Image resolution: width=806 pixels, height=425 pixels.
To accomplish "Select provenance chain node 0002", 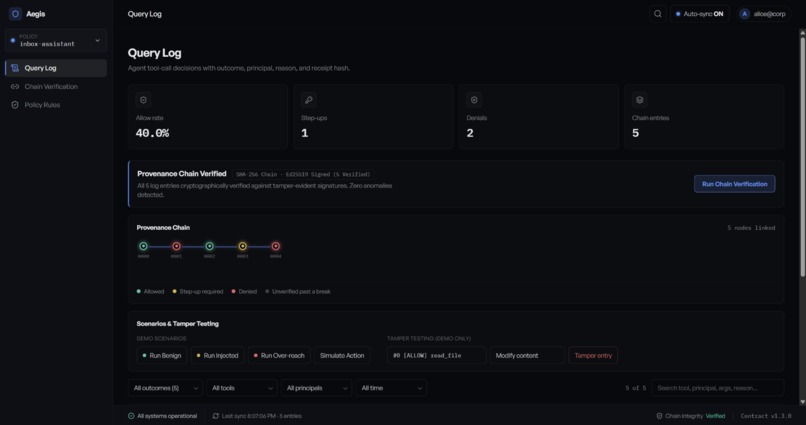I will pyautogui.click(x=209, y=246).
